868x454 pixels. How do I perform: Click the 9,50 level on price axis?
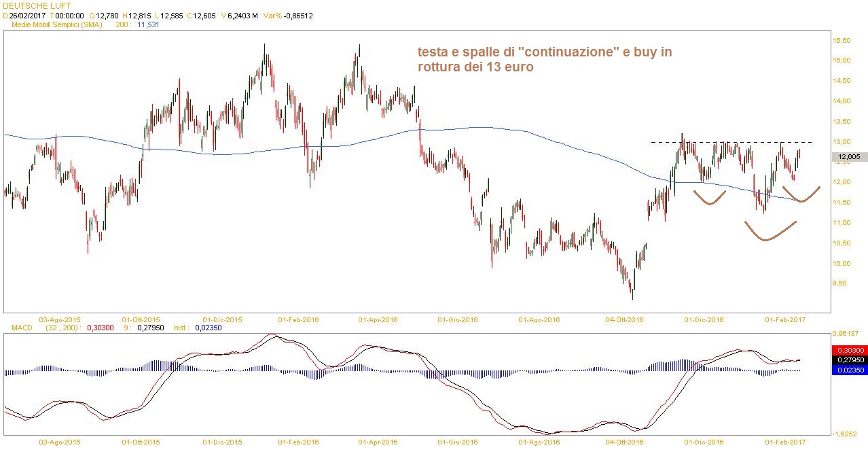pyautogui.click(x=842, y=284)
